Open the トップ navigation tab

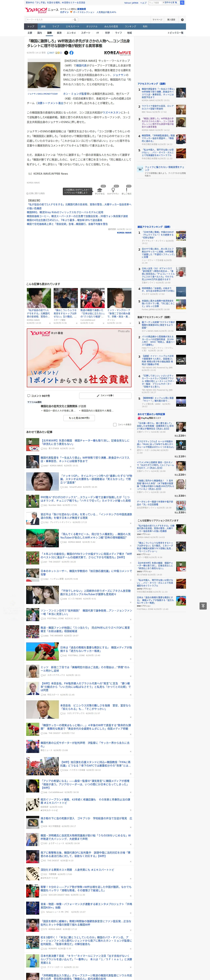point(31,27)
